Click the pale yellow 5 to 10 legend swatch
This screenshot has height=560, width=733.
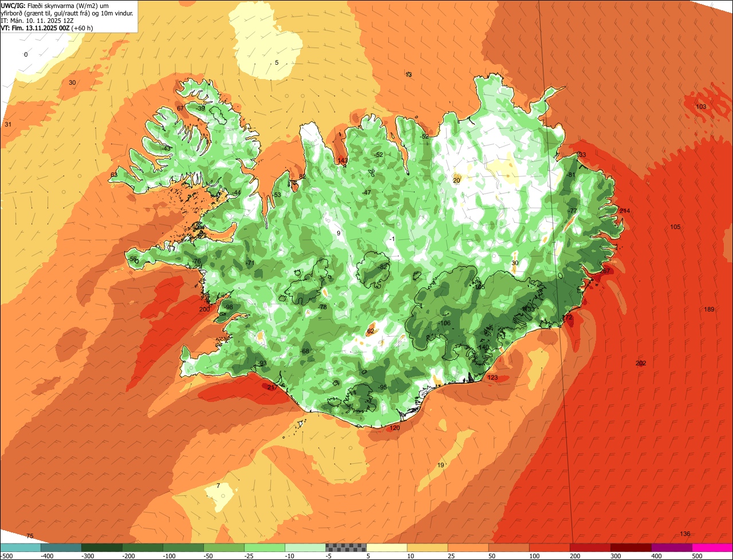(x=386, y=547)
